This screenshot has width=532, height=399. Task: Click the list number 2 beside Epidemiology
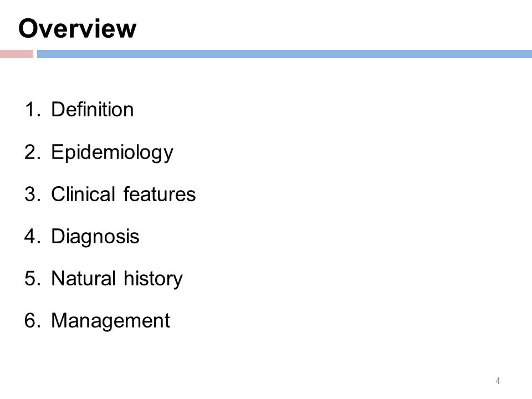[32, 152]
